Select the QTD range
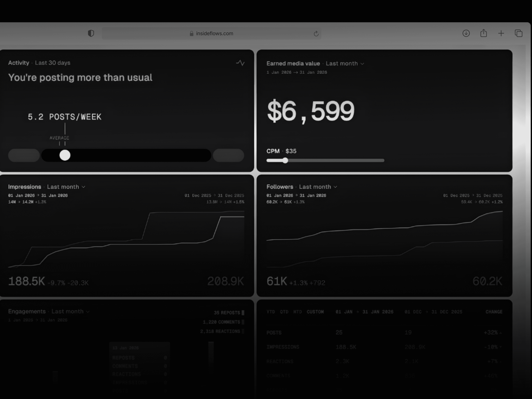Viewport: 532px width, 399px height. tap(284, 312)
